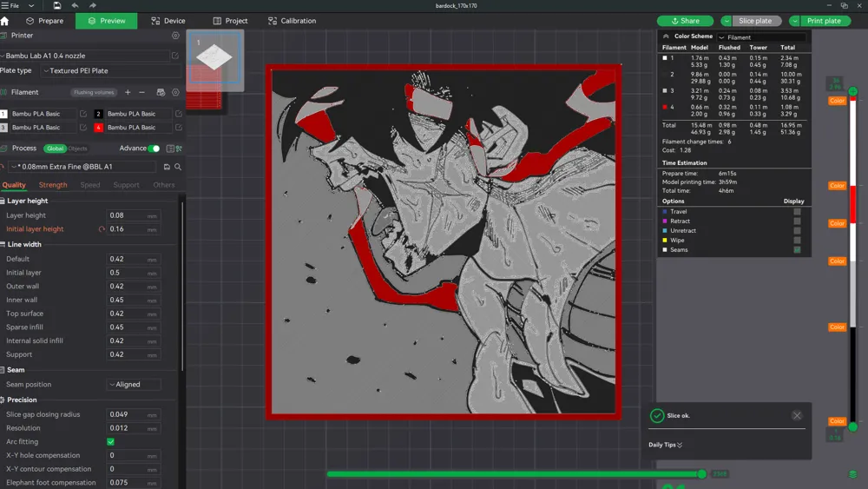Click search icon beside process preset
Image resolution: width=868 pixels, height=489 pixels.
178,167
